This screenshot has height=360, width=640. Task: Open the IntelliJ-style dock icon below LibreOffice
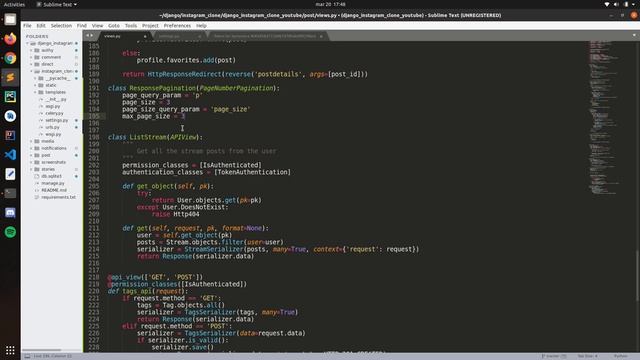point(10,135)
